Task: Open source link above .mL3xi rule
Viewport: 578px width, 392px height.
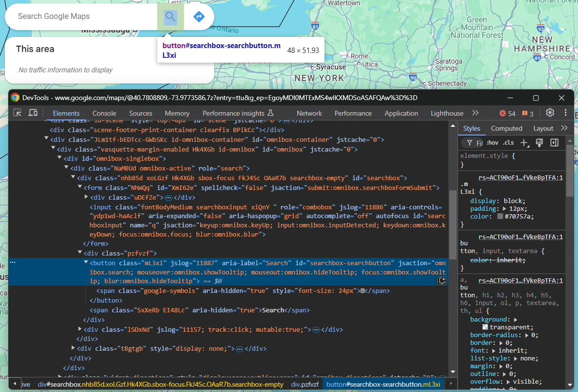Action: tap(521, 178)
